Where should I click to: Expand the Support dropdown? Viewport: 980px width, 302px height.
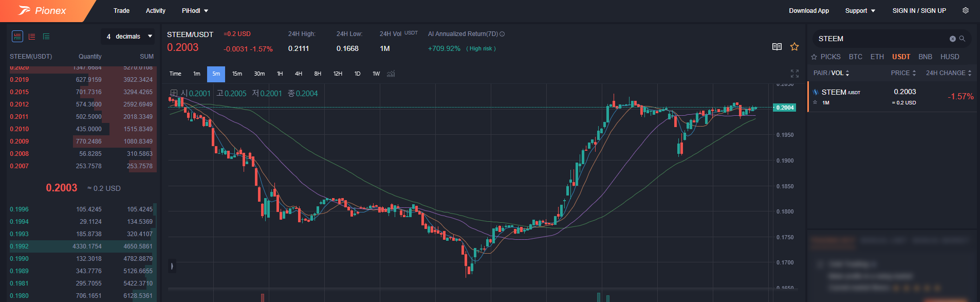(860, 11)
